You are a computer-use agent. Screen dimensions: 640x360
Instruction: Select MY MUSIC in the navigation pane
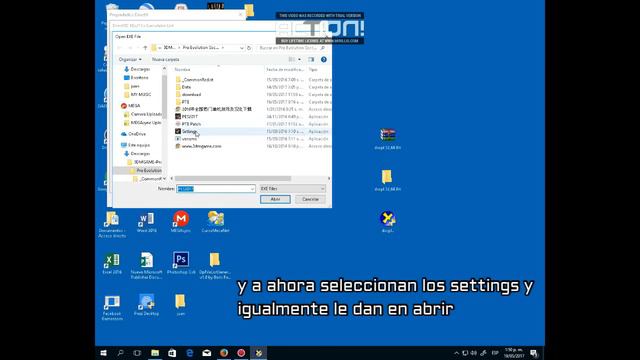pos(138,94)
